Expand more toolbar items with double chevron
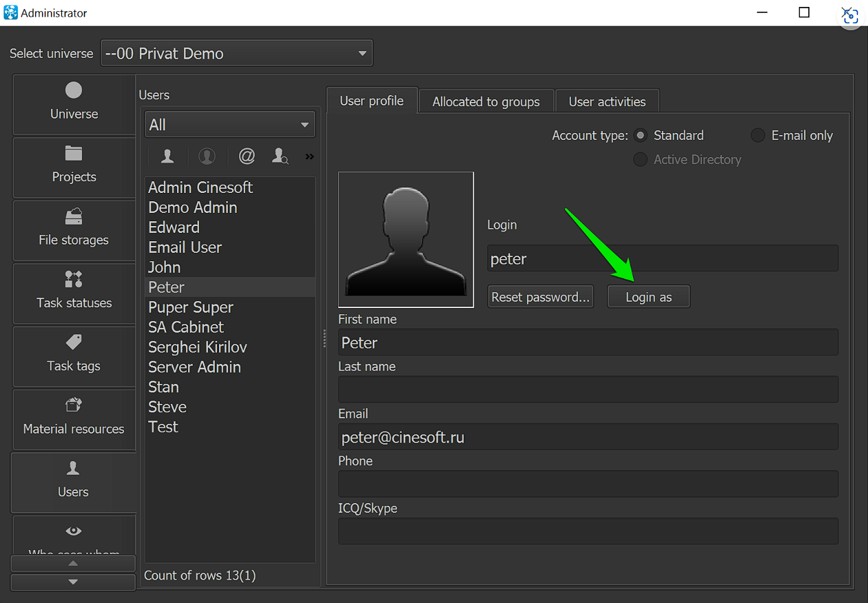The width and height of the screenshot is (868, 603). (x=309, y=156)
